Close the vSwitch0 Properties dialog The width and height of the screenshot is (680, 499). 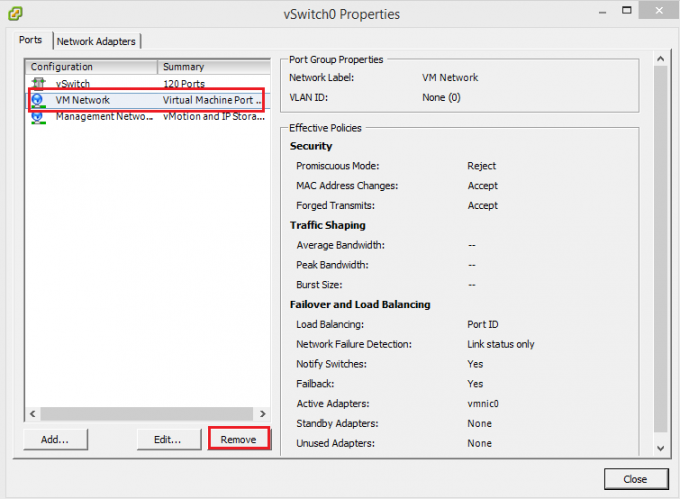click(x=635, y=478)
